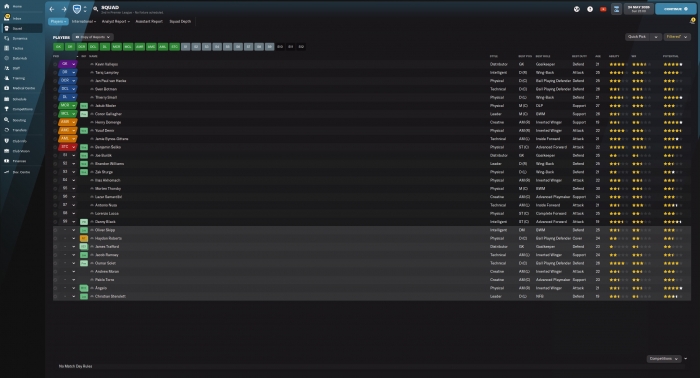Screen dimensions: 700x378
Task: Open the Medical Centre sidebar icon
Action: coord(7,88)
